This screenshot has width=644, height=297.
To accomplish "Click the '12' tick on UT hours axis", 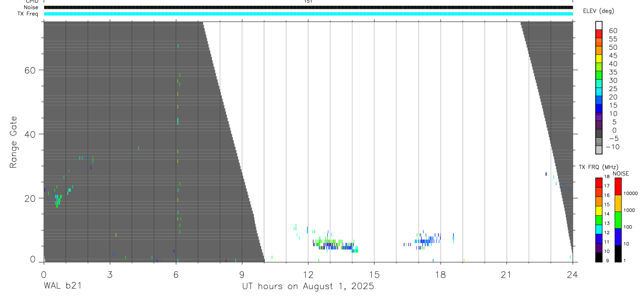I will click(x=308, y=274).
